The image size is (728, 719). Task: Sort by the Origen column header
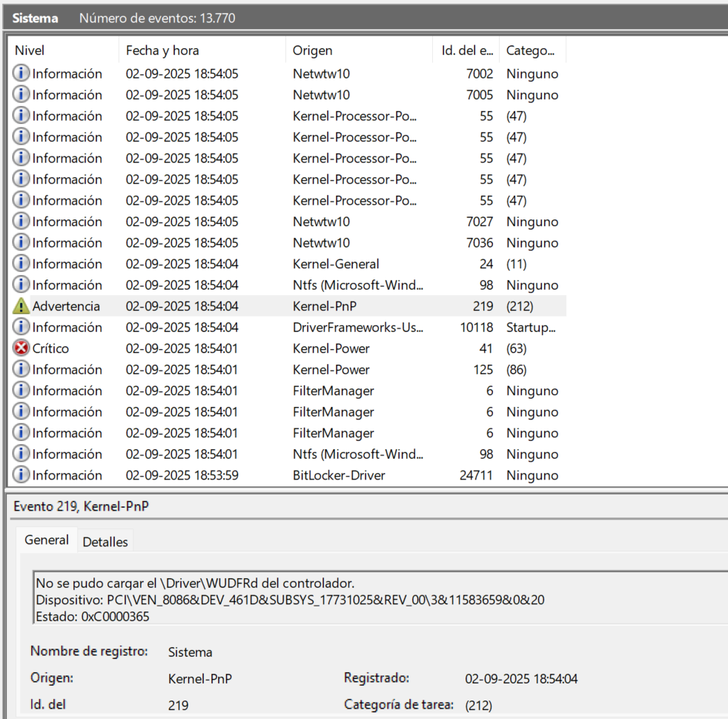tap(359, 50)
